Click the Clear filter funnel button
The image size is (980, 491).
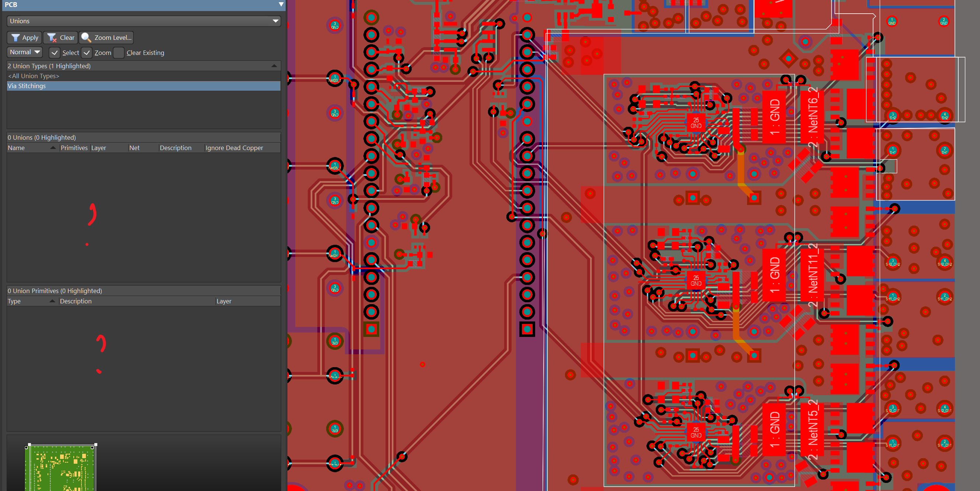click(x=60, y=37)
